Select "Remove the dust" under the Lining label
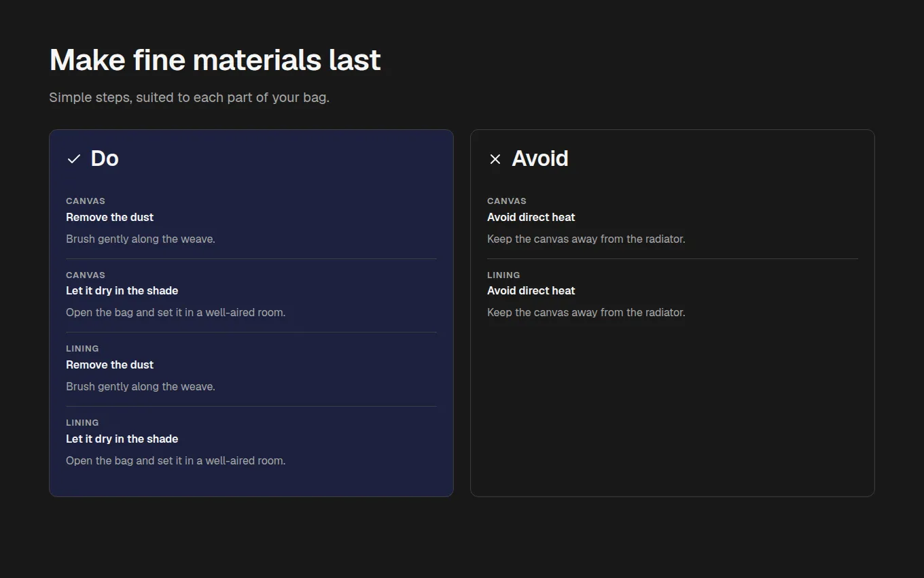The image size is (924, 578). 110,364
